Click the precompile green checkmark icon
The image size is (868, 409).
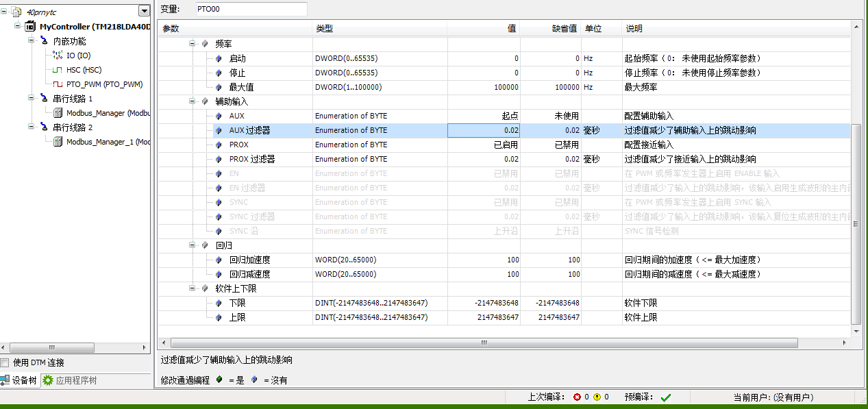pos(665,397)
